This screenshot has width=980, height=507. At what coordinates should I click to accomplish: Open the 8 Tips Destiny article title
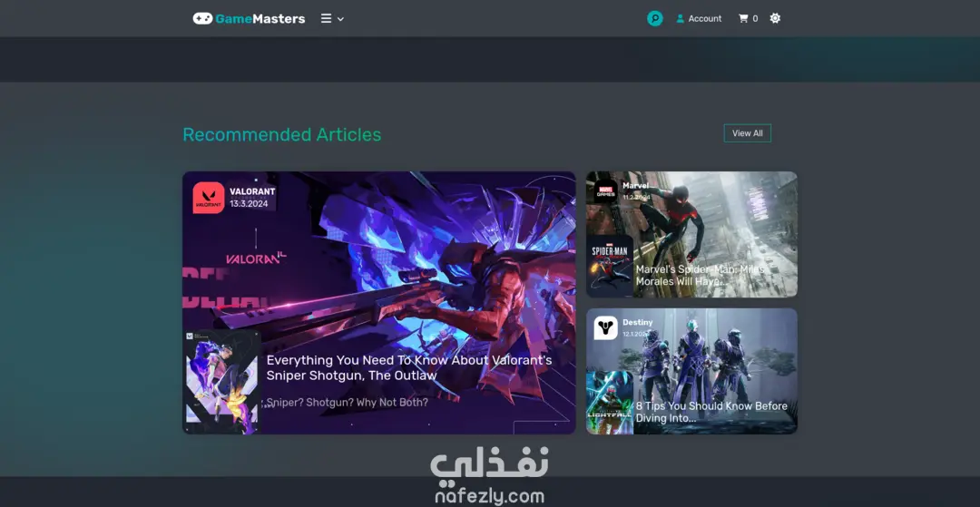[x=712, y=412]
